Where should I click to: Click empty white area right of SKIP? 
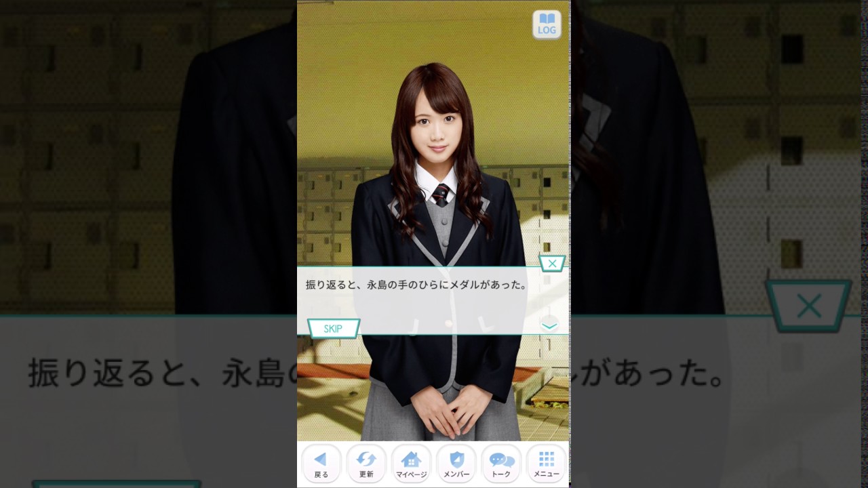[448, 327]
